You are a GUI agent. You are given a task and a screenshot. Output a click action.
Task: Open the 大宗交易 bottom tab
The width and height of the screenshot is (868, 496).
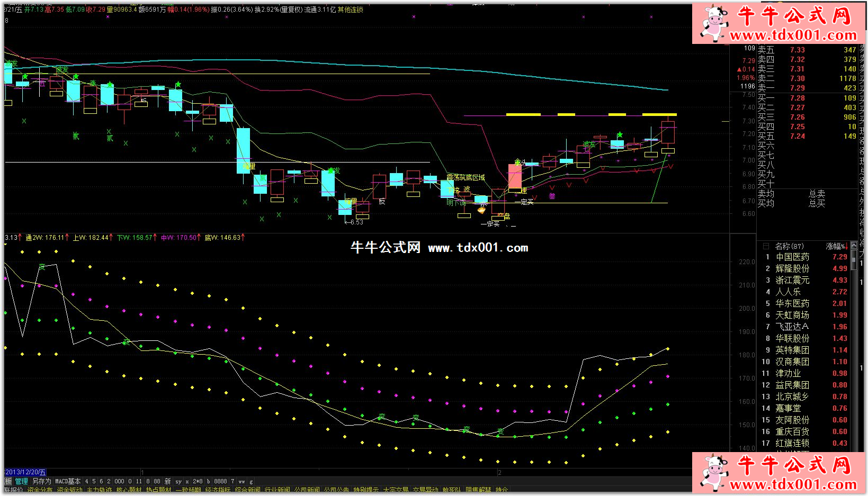(x=396, y=490)
